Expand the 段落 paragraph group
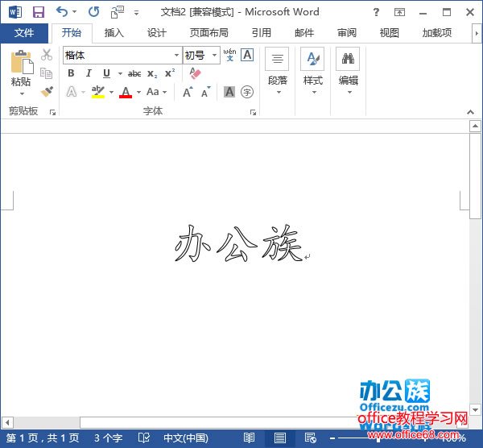 coord(277,71)
